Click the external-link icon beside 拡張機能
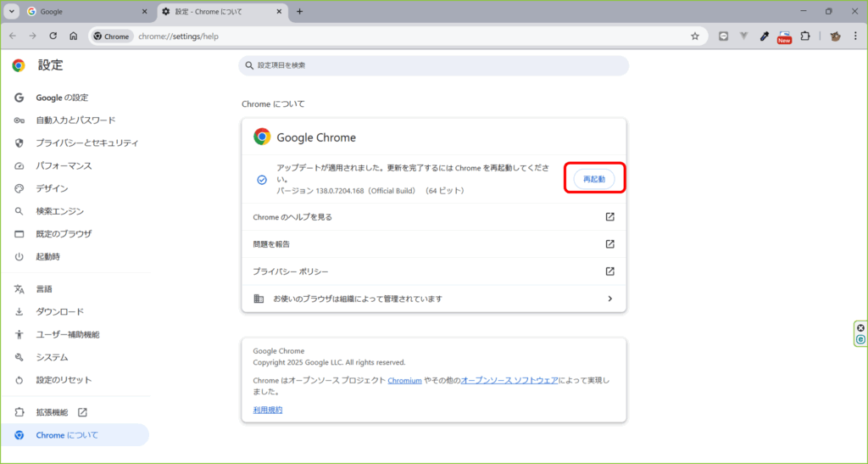 coord(82,412)
